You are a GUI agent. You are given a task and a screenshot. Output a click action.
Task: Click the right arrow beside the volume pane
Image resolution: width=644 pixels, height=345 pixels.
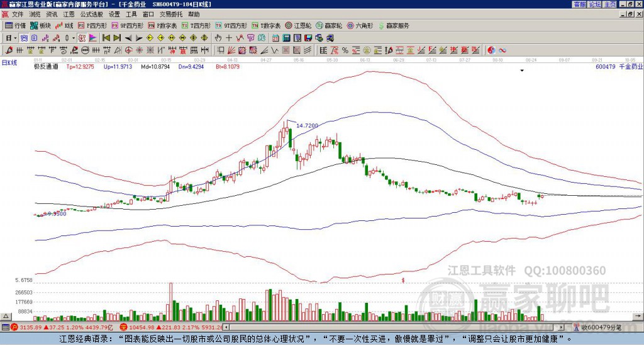point(639,316)
